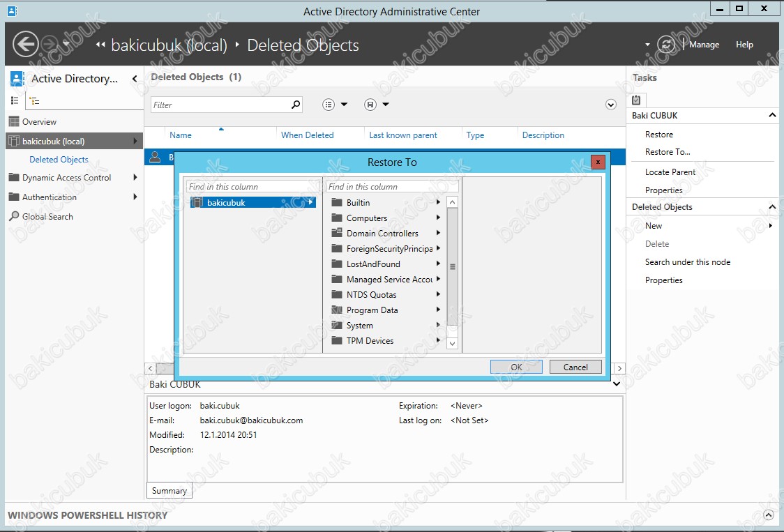Collapse the Active Directory navigation pane
This screenshot has width=784, height=532.
(x=135, y=79)
